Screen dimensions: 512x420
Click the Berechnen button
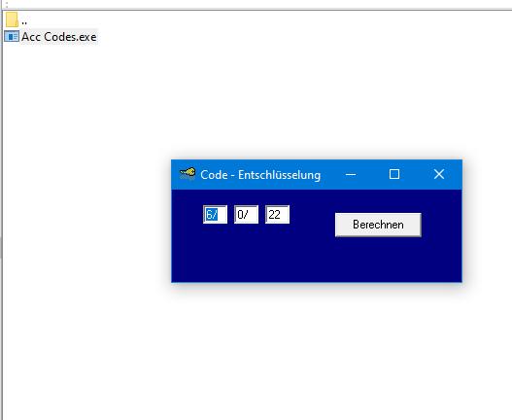[x=378, y=225]
